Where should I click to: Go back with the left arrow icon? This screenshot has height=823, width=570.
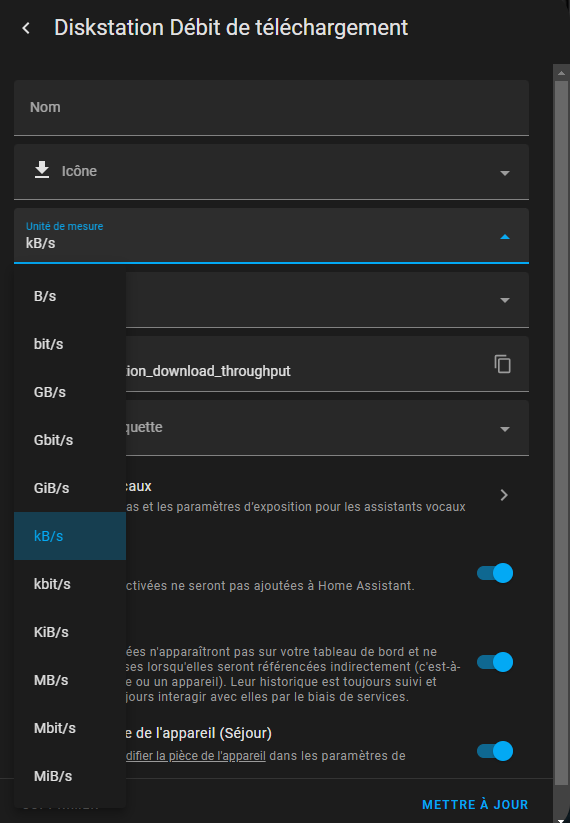26,28
